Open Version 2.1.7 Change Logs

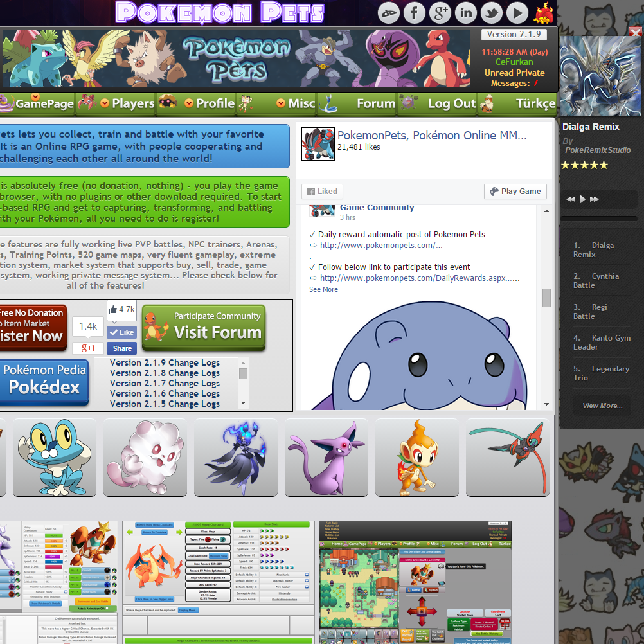pos(165,383)
